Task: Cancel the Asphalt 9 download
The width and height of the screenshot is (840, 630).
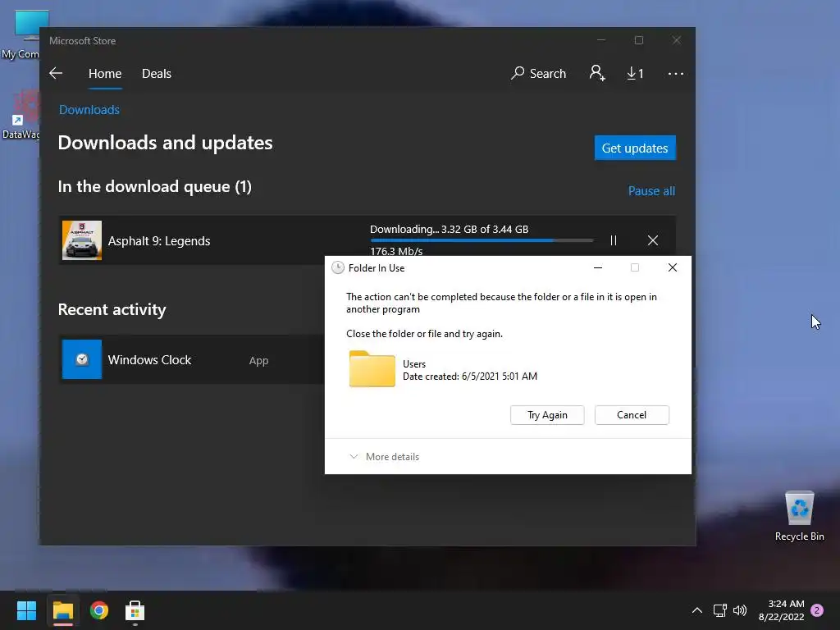Action: coord(652,240)
